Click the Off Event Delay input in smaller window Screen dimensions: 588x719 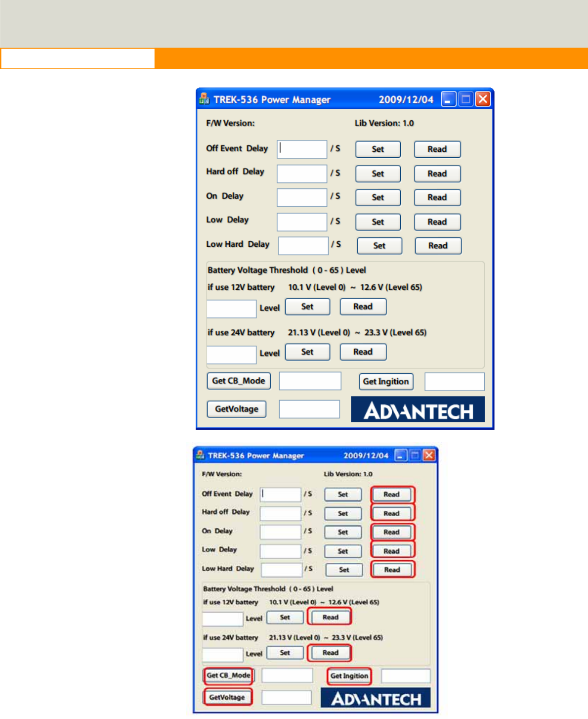(281, 494)
